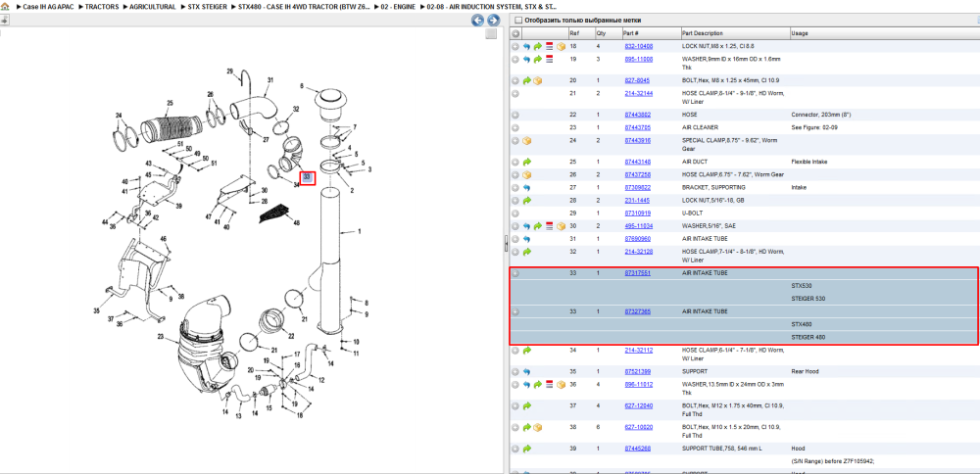Select highlighted callout 33 in diagram
The width and height of the screenshot is (980, 474).
tap(307, 177)
